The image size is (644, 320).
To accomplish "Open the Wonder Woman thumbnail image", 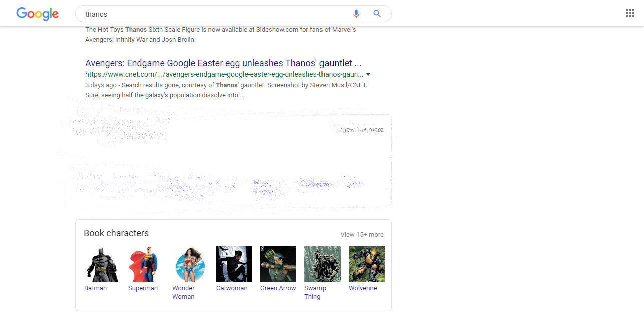I will coord(190,264).
